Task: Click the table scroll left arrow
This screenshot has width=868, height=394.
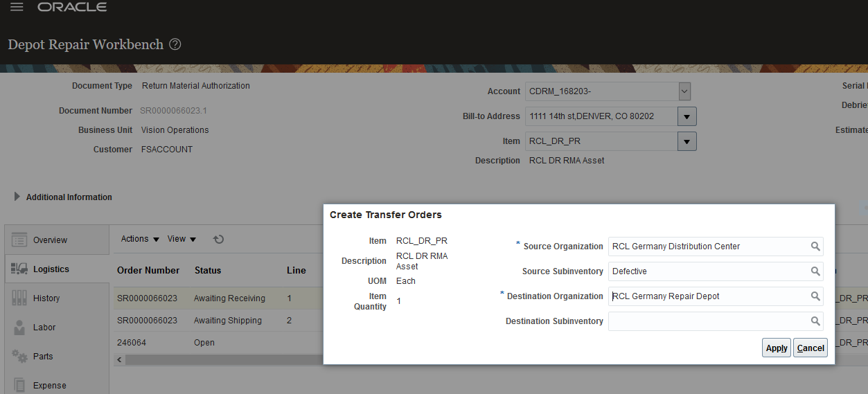Action: tap(119, 360)
